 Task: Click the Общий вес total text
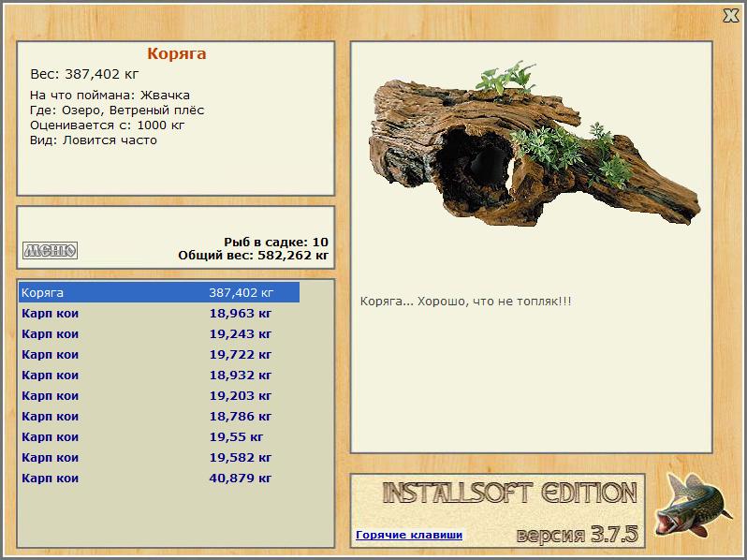coord(253,256)
